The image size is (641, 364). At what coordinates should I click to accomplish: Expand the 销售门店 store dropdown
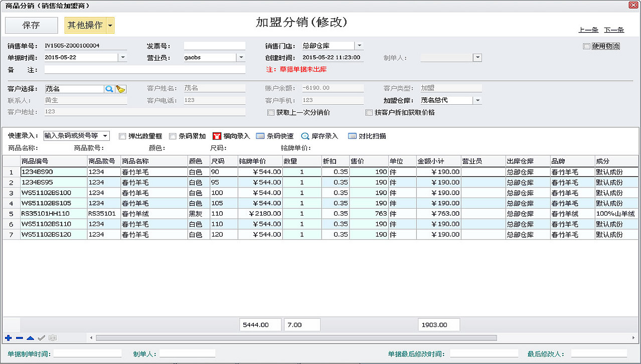pyautogui.click(x=359, y=46)
